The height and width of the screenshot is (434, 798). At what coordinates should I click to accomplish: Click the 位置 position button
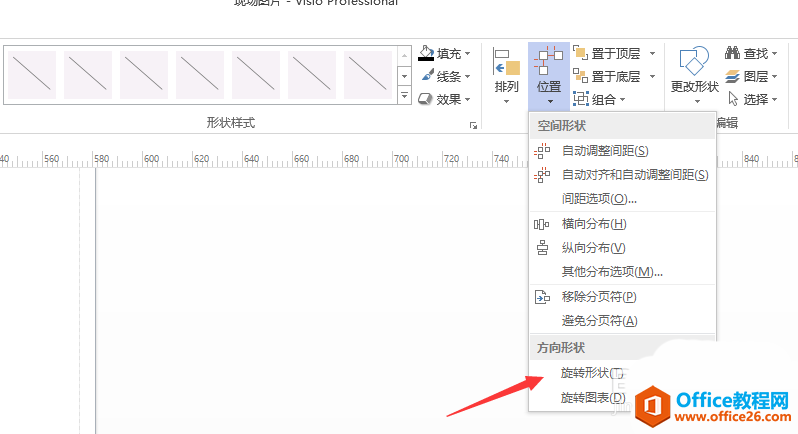point(549,76)
